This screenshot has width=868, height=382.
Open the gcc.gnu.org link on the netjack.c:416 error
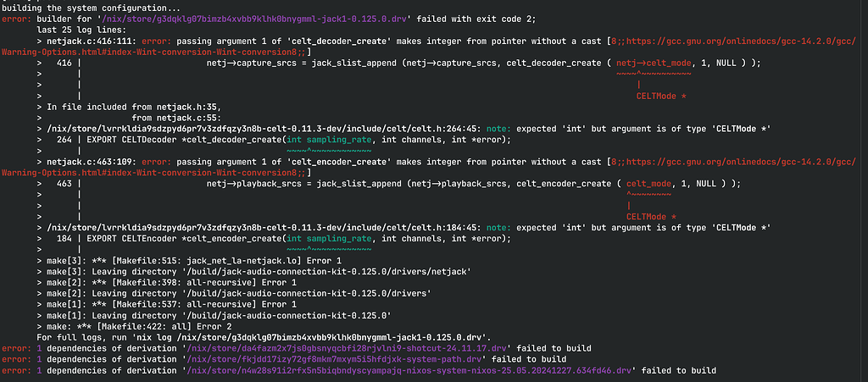tap(746, 40)
